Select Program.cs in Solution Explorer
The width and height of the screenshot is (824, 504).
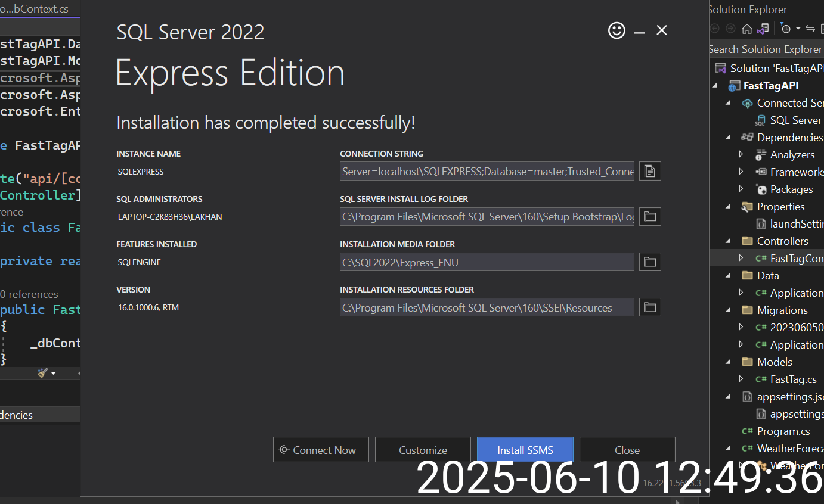[783, 431]
